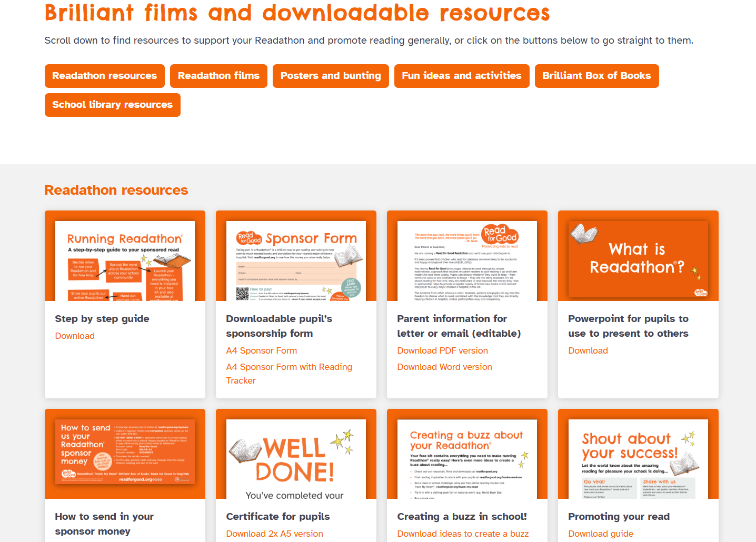Click the What is Readathon thumbnail
The image size is (756, 542).
638,261
